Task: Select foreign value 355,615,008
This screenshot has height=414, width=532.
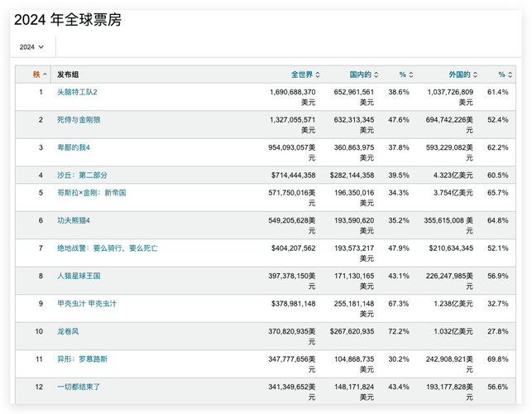Action: (443, 221)
